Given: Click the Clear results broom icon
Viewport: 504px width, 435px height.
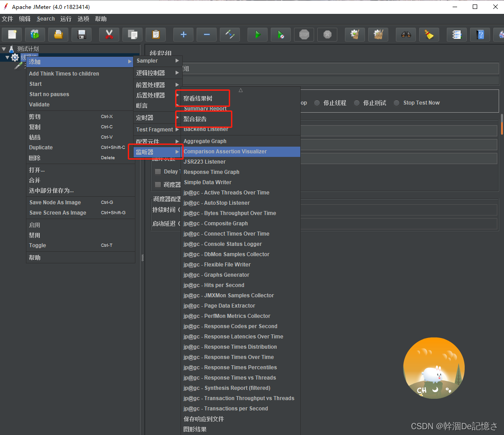Looking at the screenshot, I should click(355, 34).
